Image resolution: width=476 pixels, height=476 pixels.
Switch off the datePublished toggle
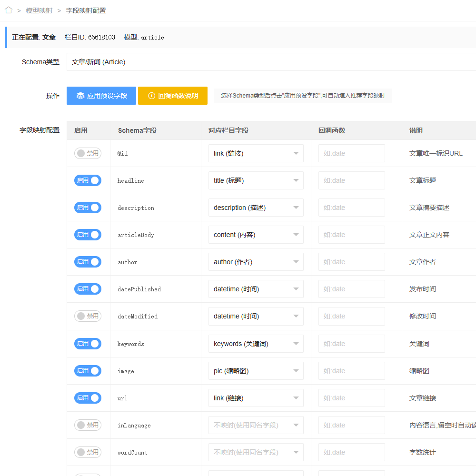[88, 289]
